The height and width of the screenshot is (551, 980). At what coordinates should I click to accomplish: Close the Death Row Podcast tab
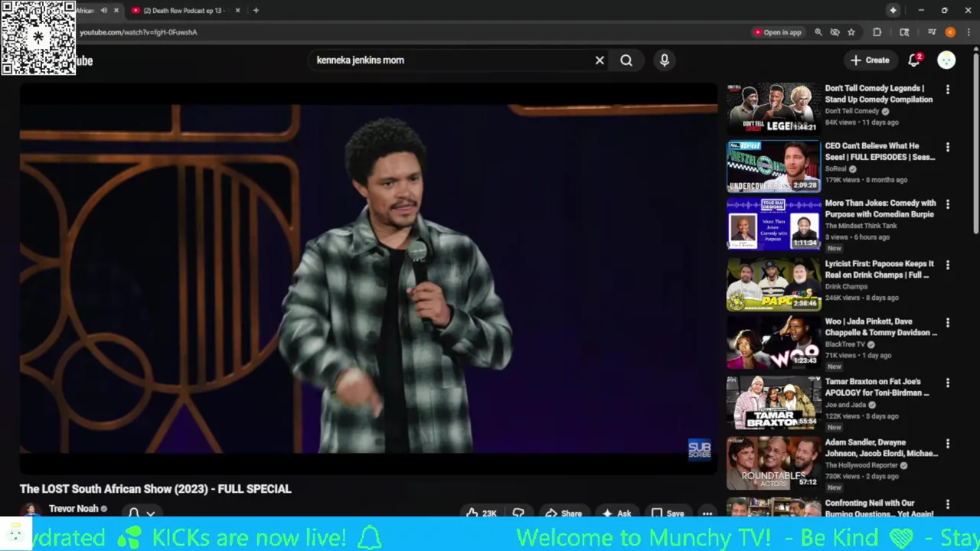237,11
